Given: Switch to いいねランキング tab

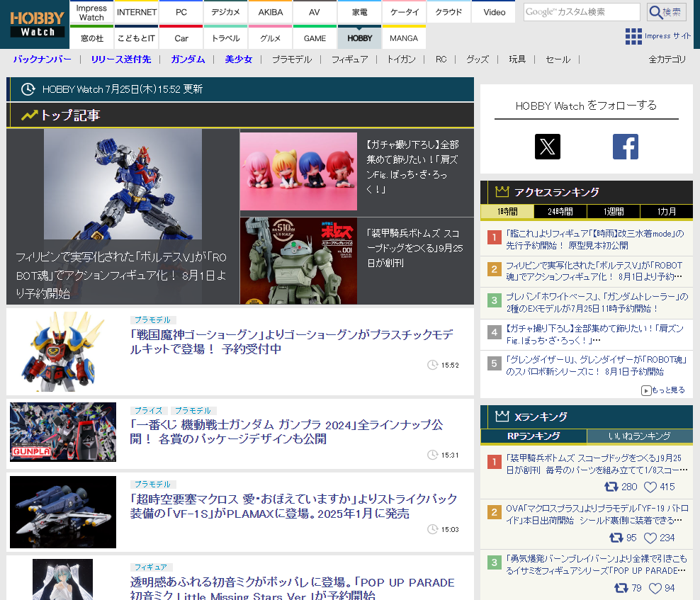Looking at the screenshot, I should 640,436.
